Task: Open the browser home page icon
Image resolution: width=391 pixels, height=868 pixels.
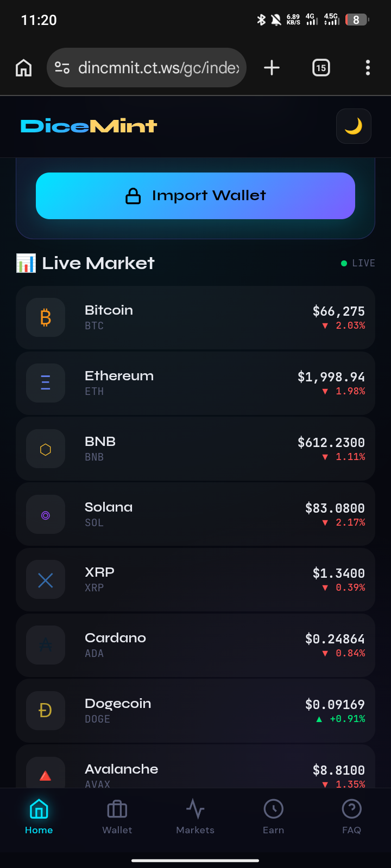Action: (23, 68)
